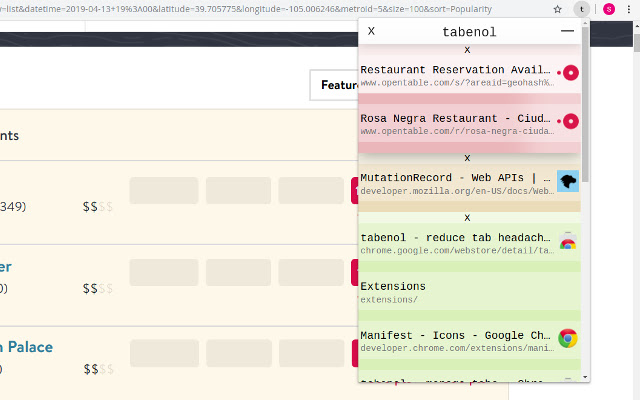Open the Featured sort dropdown
The image size is (640, 400).
tap(334, 85)
